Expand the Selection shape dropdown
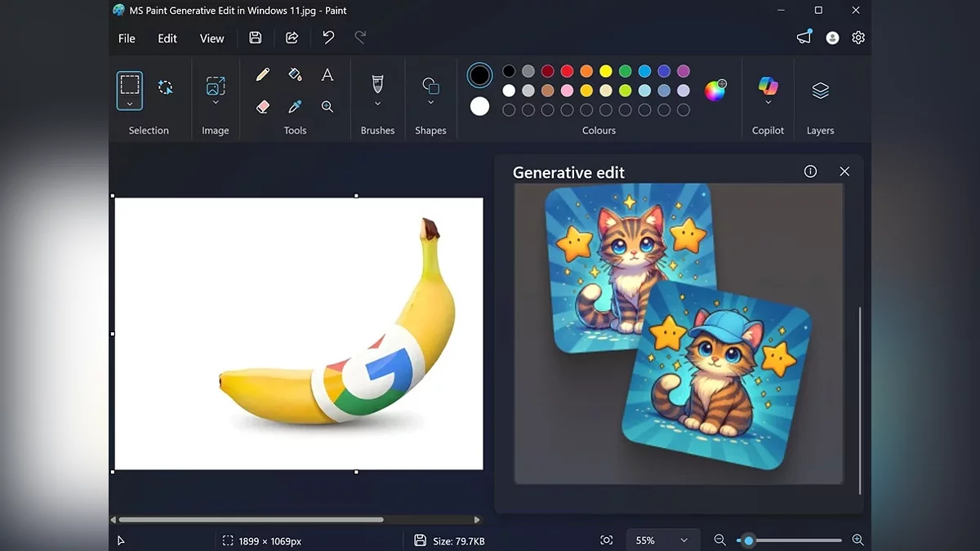980x551 pixels. pos(130,104)
